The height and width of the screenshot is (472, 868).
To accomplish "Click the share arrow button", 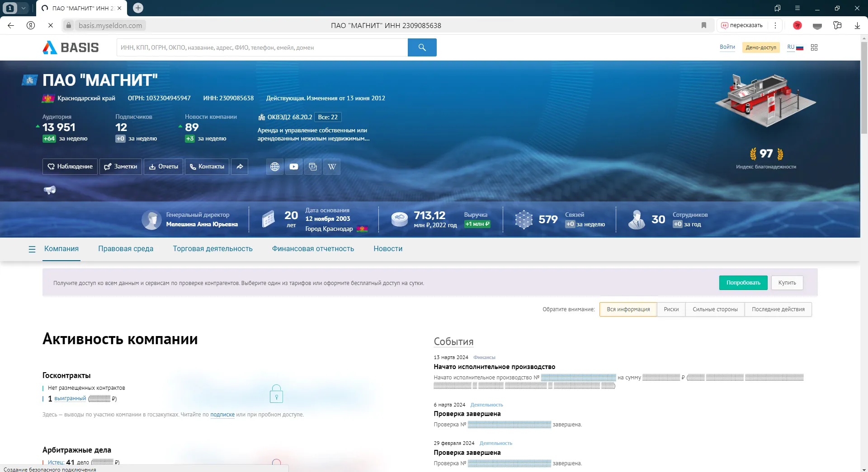I will click(240, 167).
